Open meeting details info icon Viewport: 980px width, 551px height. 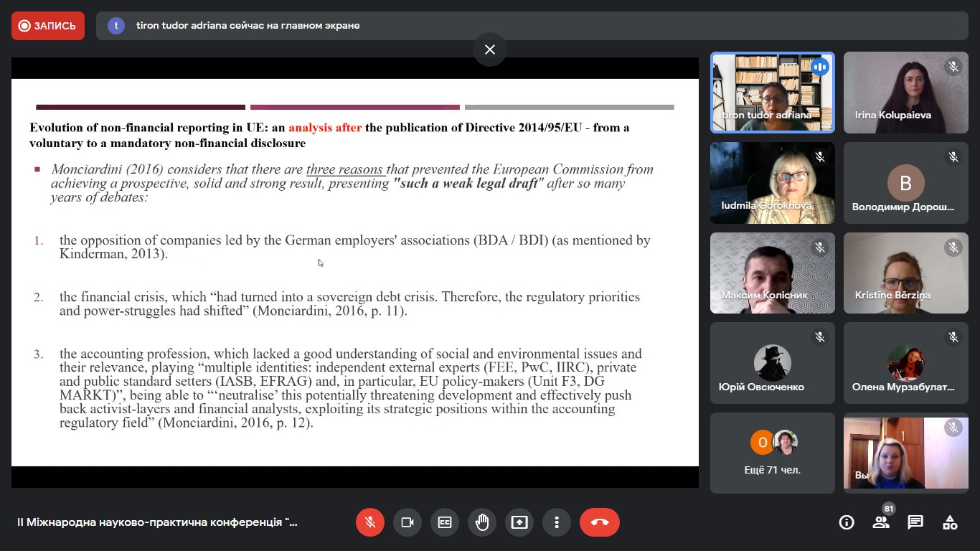tap(847, 522)
